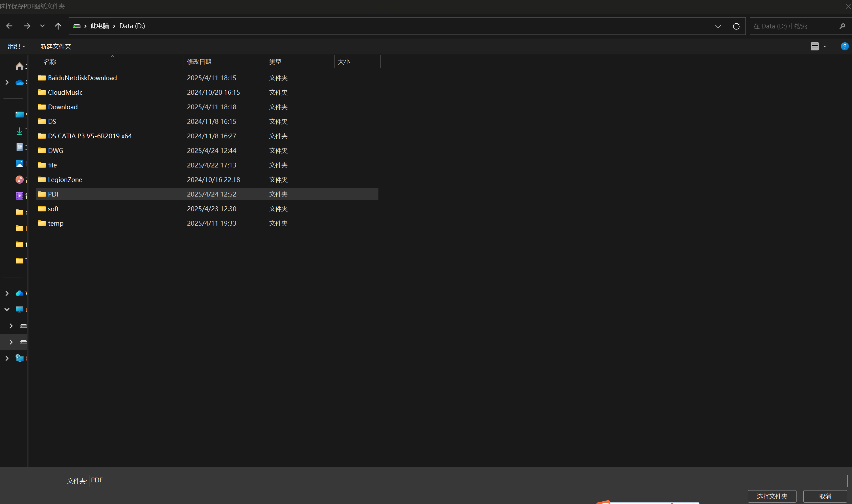Select the DWG folder
This screenshot has height=504, width=852.
tap(55, 151)
